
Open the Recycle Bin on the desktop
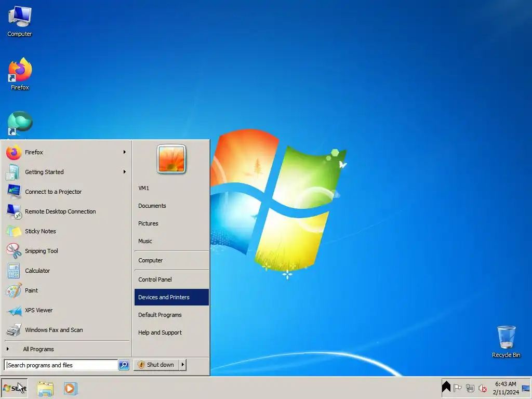pos(506,341)
